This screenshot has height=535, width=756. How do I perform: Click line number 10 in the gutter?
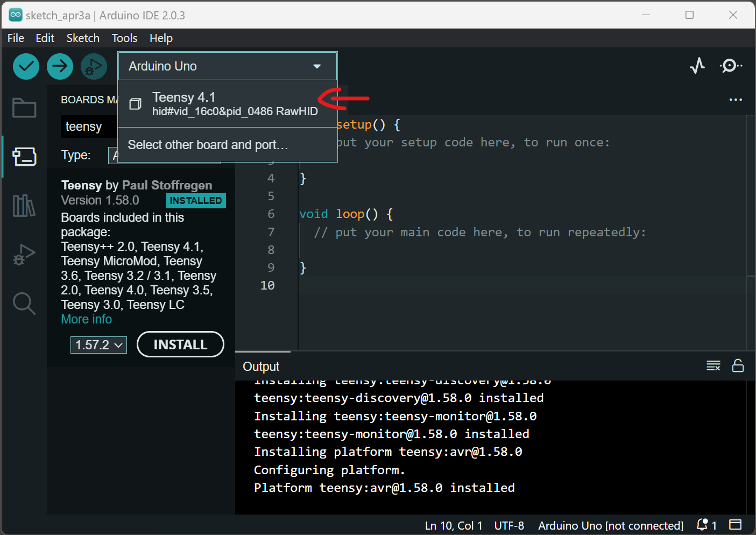pos(267,285)
